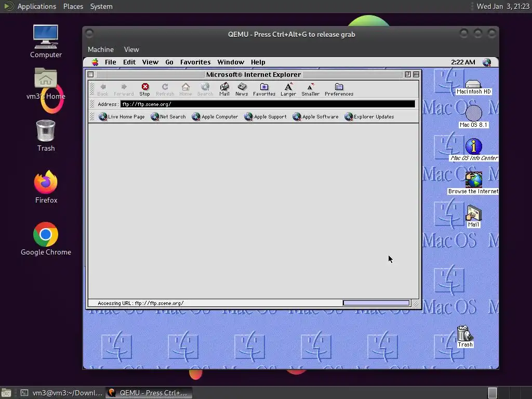Click the Forward arrow toolbar icon
The width and height of the screenshot is (532, 399).
coord(124,89)
